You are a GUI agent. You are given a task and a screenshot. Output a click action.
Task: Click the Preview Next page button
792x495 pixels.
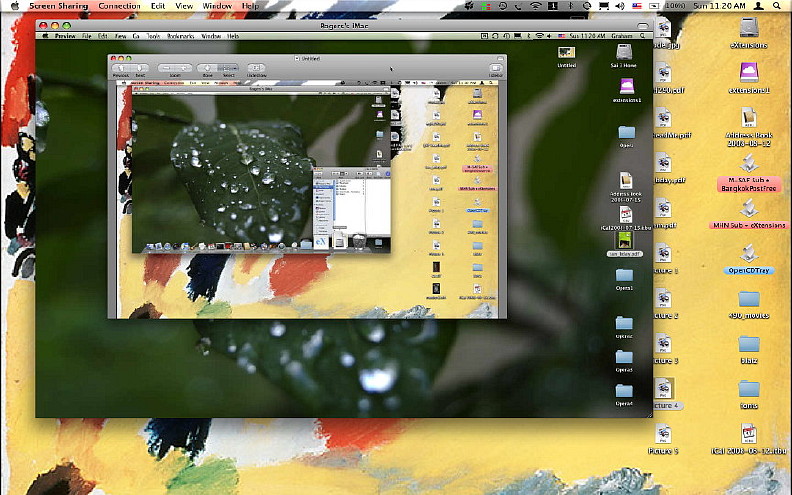140,68
